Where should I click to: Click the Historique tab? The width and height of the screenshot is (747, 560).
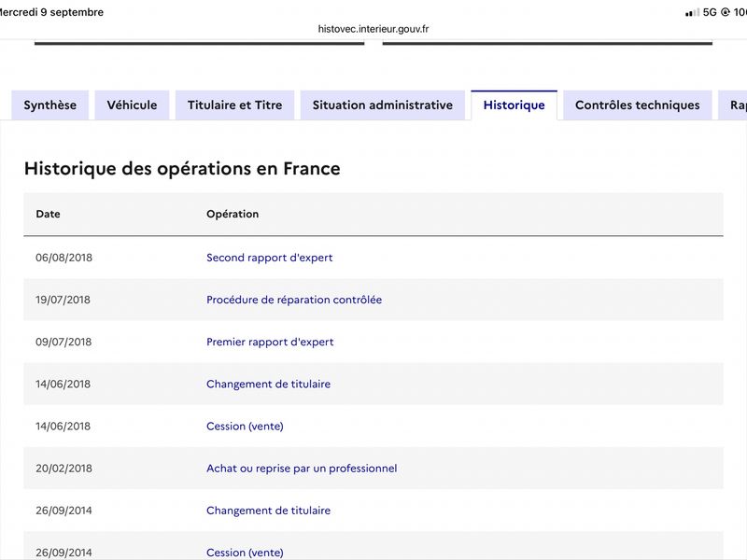(x=514, y=105)
